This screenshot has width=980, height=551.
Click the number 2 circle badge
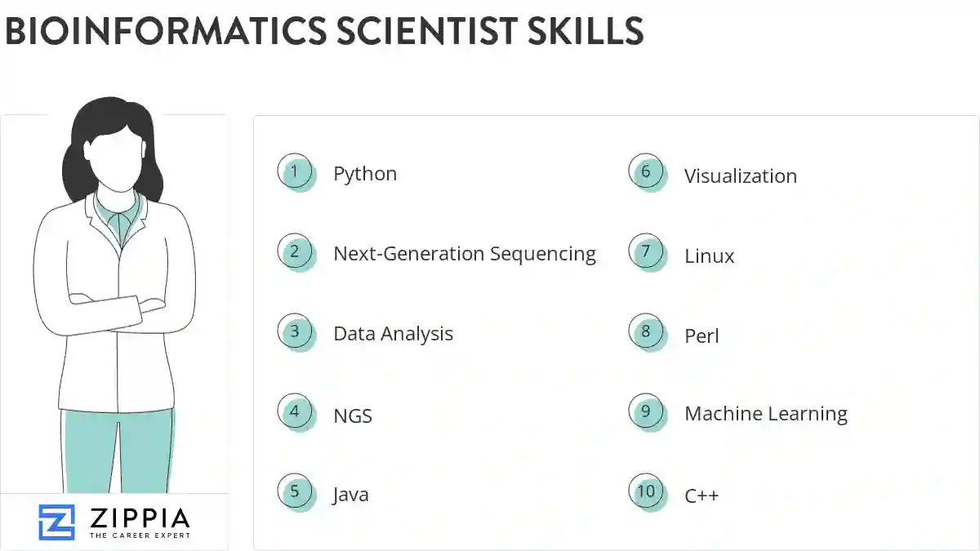(x=295, y=252)
